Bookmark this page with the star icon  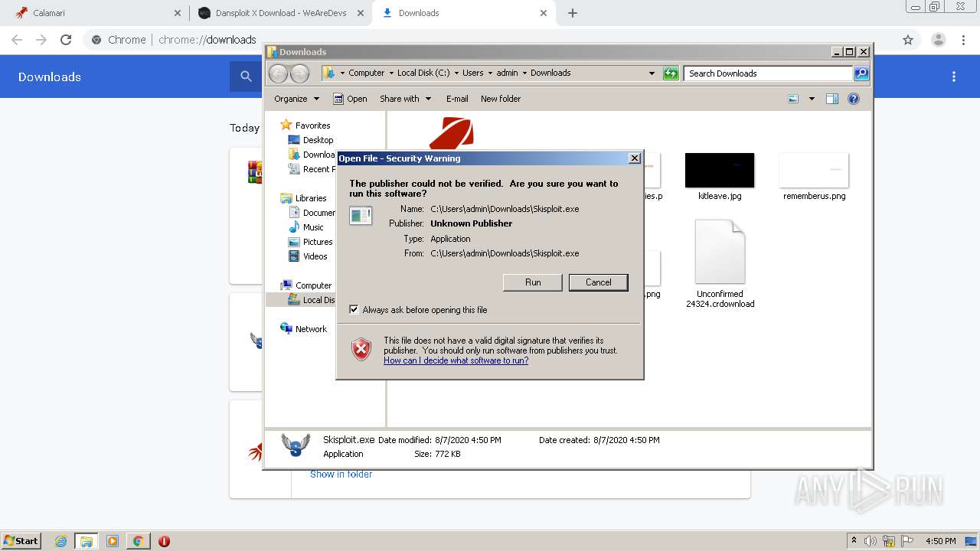tap(908, 40)
